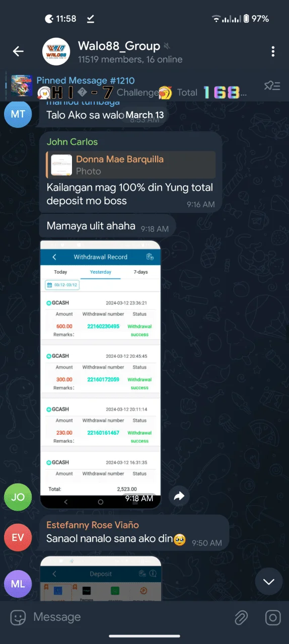
Task: Open the Deposit screenshot thumbnail
Action: (100, 578)
